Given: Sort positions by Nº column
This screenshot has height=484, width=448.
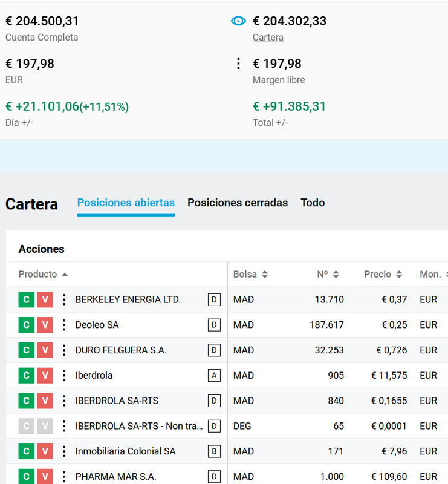Looking at the screenshot, I should point(328,274).
